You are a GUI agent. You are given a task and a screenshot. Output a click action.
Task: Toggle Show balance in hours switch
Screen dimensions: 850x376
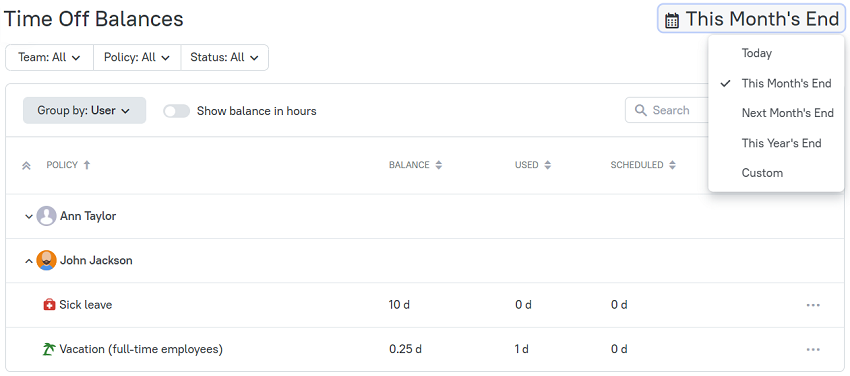(x=177, y=111)
